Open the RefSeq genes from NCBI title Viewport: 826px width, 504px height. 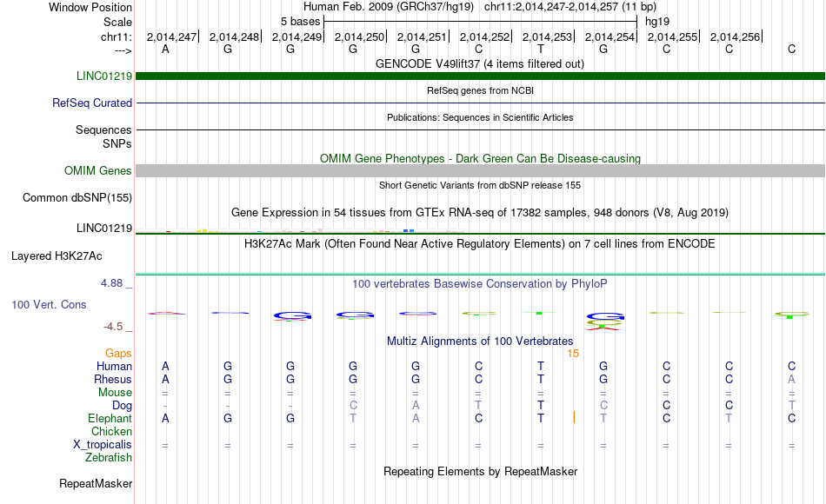pyautogui.click(x=480, y=90)
